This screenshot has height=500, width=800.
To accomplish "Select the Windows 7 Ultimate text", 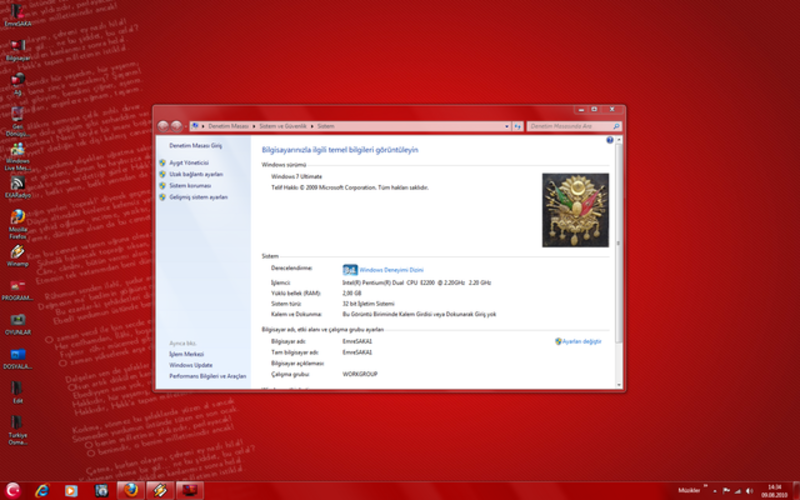I will point(296,177).
